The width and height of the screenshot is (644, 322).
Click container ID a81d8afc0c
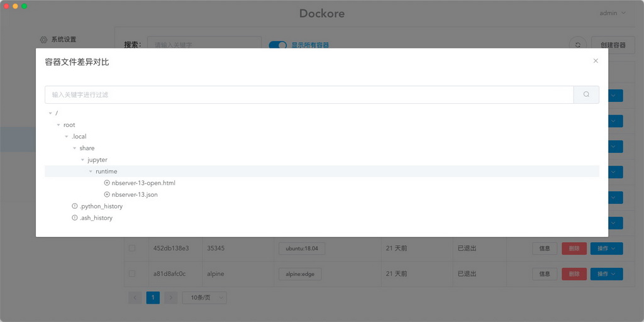pos(170,274)
